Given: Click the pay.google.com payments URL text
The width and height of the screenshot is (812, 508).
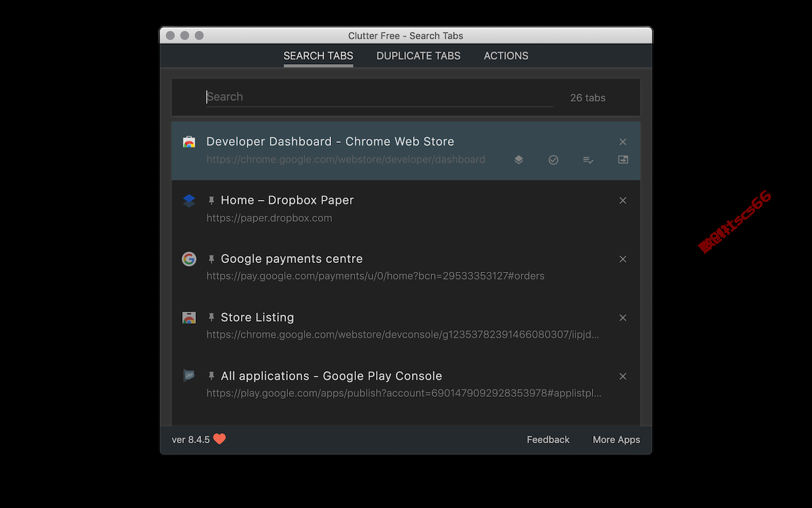Looking at the screenshot, I should click(376, 276).
